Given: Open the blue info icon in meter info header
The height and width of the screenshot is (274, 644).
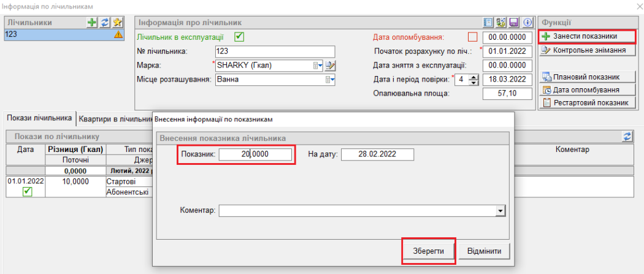Looking at the screenshot, I should (527, 23).
